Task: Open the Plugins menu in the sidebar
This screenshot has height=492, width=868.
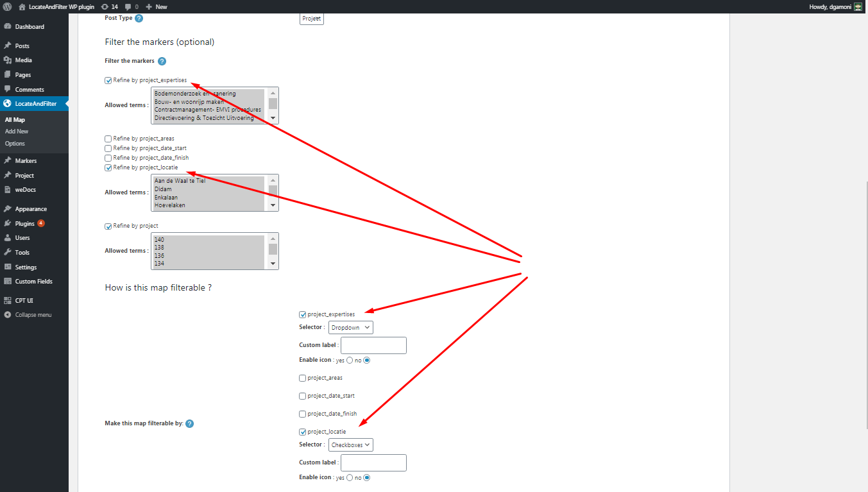Action: point(24,224)
